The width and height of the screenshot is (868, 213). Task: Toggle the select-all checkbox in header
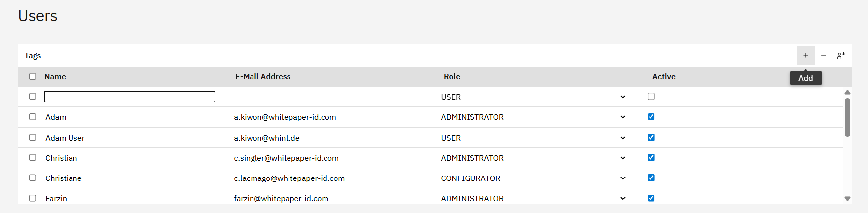point(33,76)
